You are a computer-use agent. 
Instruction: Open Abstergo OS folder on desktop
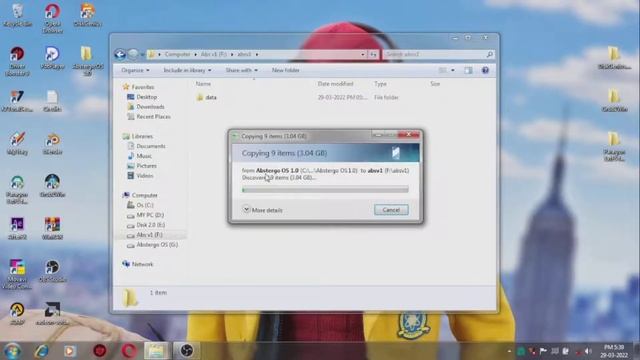click(x=87, y=61)
